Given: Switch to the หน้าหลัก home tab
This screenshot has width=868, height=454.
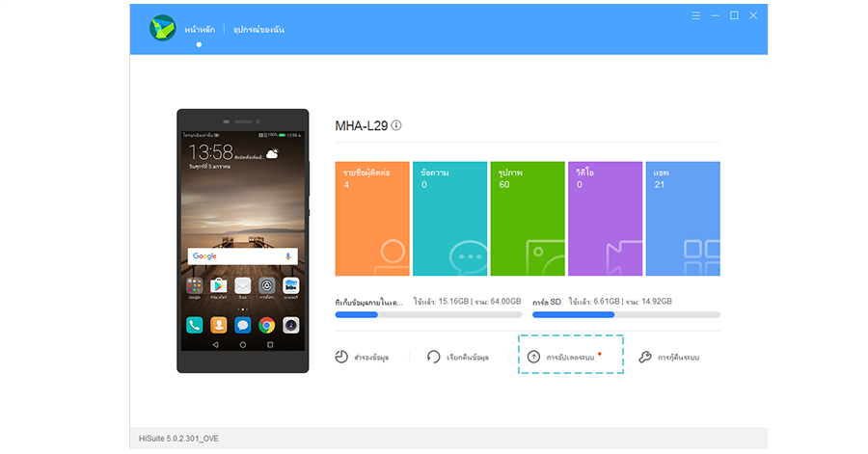Looking at the screenshot, I should [x=199, y=29].
